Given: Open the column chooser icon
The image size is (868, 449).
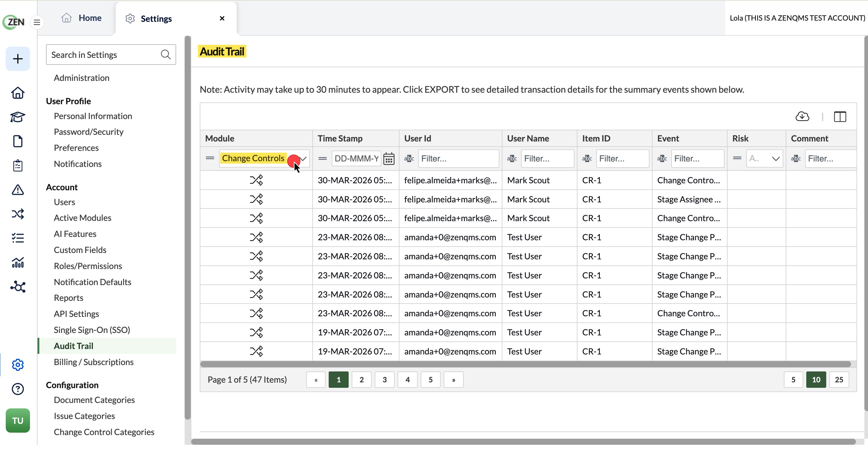Looking at the screenshot, I should (840, 117).
